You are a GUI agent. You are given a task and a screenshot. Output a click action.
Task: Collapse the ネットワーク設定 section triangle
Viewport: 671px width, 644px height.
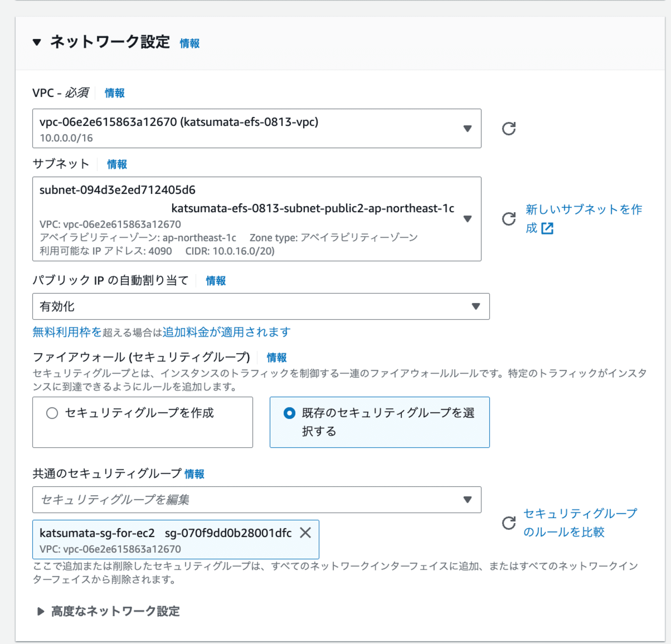click(37, 43)
